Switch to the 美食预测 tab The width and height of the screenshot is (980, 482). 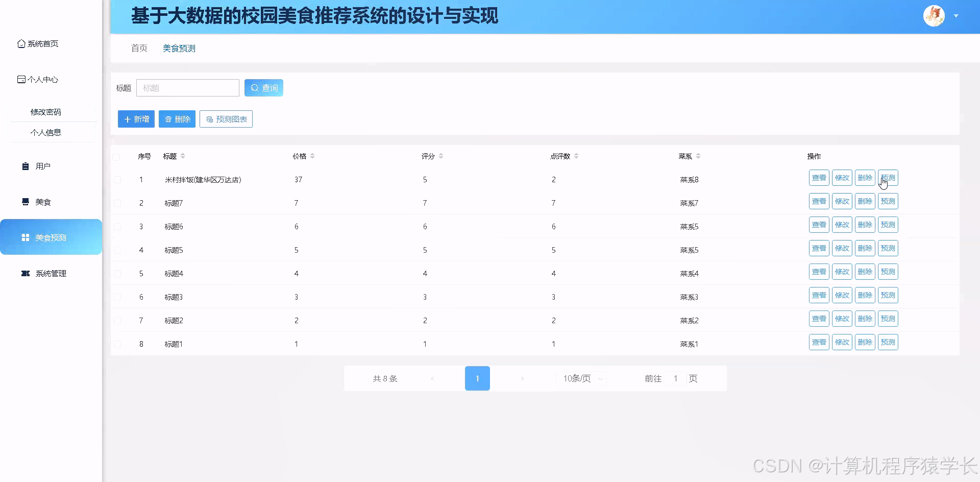(179, 48)
